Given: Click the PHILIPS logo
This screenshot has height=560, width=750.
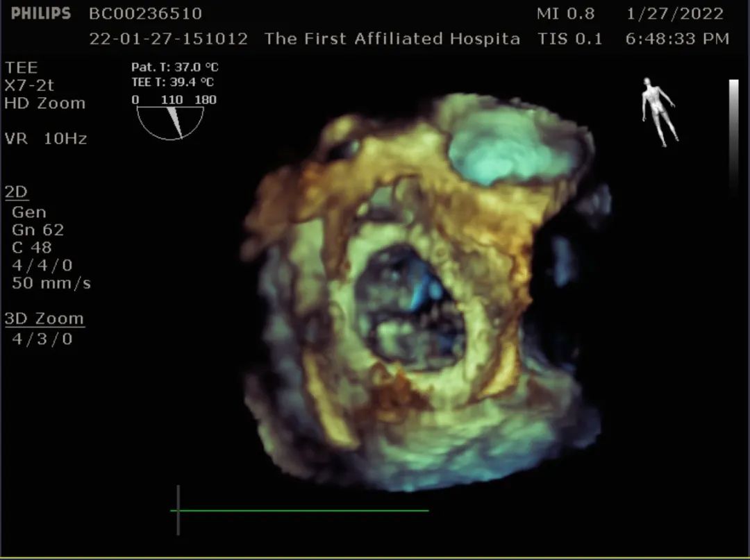Looking at the screenshot, I should (x=41, y=13).
